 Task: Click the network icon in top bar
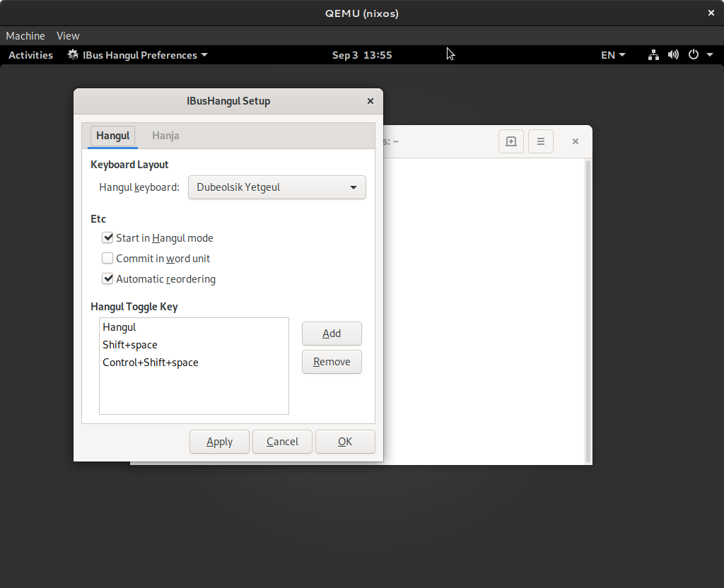pyautogui.click(x=653, y=55)
